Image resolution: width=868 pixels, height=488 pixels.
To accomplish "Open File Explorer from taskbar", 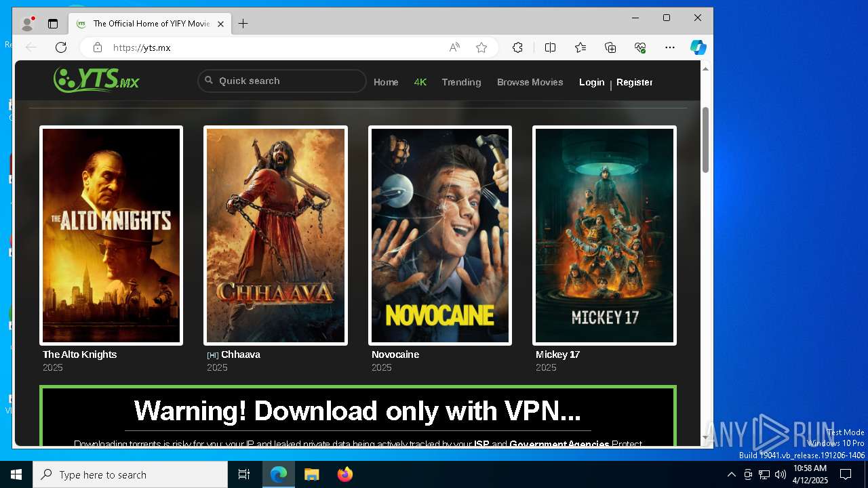I will pyautogui.click(x=311, y=474).
